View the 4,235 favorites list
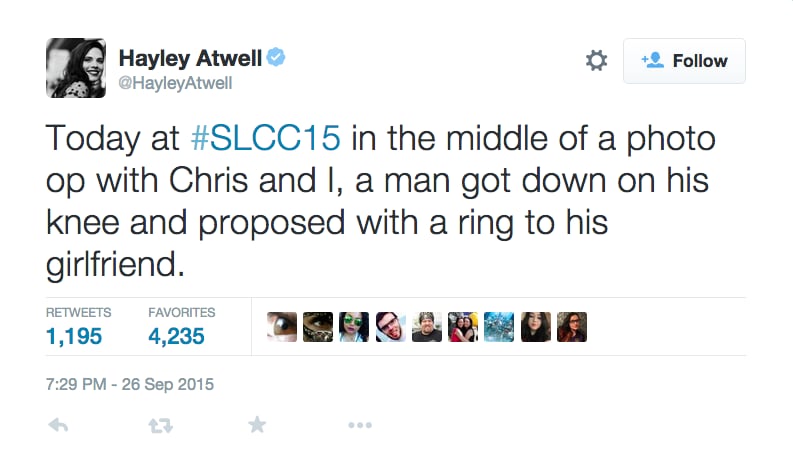Screen dimensions: 793x475 [176, 336]
